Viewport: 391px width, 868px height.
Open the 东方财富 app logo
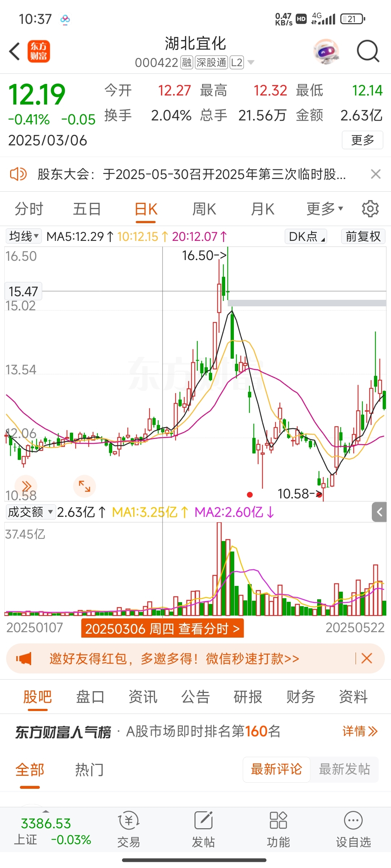tap(39, 51)
